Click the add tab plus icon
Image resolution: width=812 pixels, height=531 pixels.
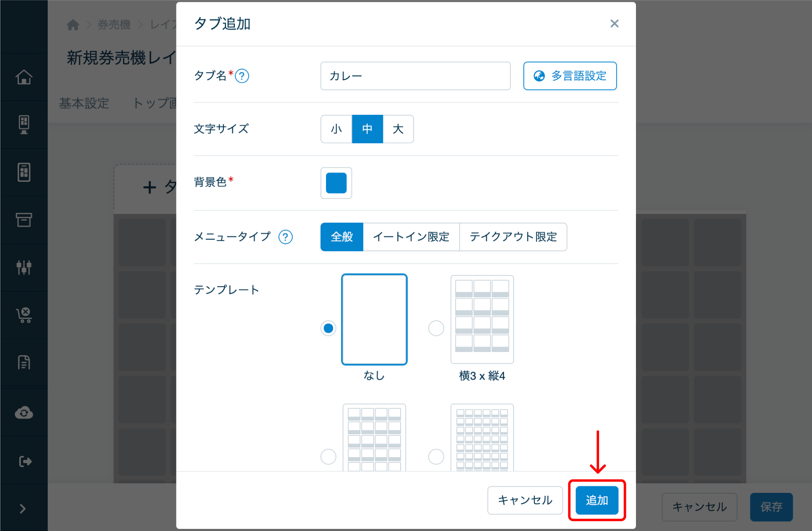[x=150, y=187]
